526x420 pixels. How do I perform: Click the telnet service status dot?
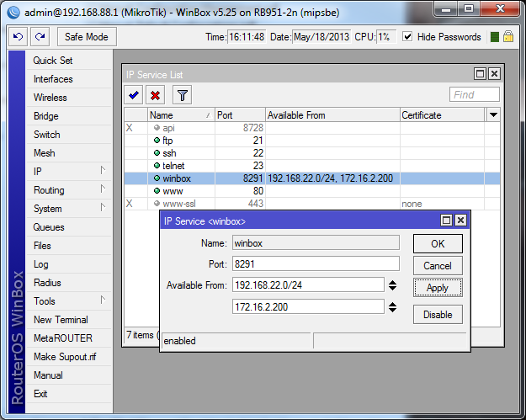[x=157, y=165]
